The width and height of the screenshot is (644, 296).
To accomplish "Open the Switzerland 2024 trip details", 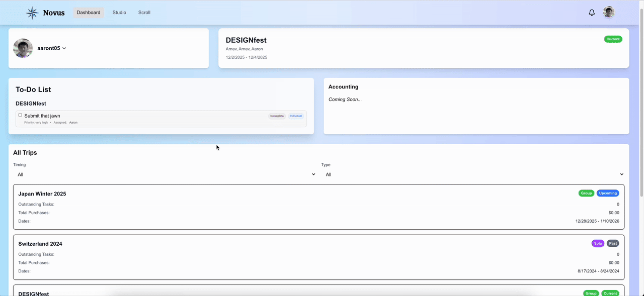I will pos(318,257).
